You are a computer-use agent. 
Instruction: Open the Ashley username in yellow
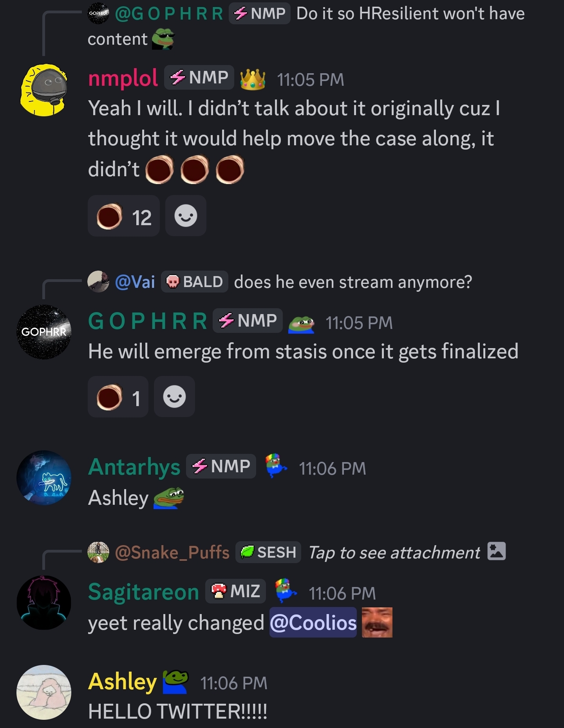123,682
